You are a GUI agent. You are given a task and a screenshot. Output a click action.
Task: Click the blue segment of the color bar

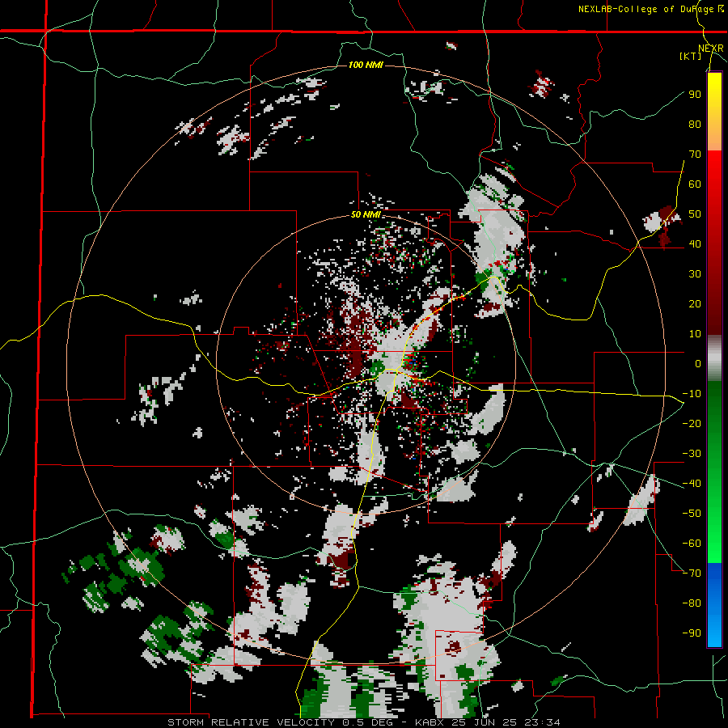[714, 603]
